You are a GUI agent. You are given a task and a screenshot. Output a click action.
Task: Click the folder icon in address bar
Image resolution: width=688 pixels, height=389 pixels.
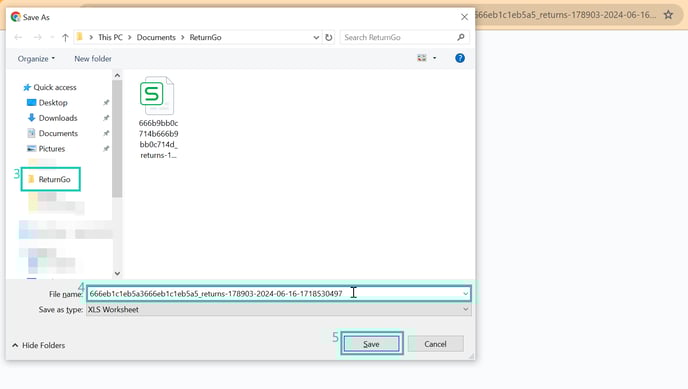(x=79, y=37)
